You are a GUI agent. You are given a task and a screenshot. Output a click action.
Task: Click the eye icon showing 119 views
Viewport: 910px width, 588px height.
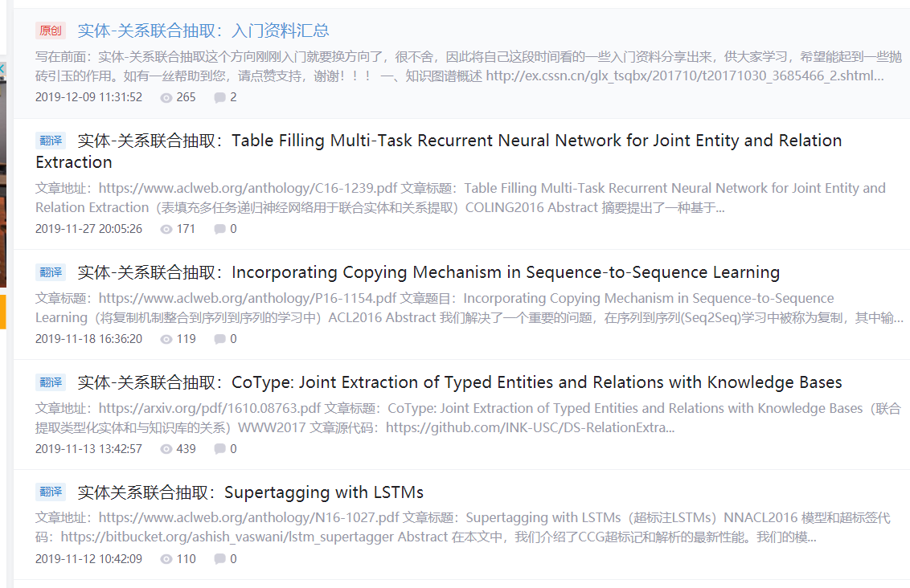click(x=168, y=338)
